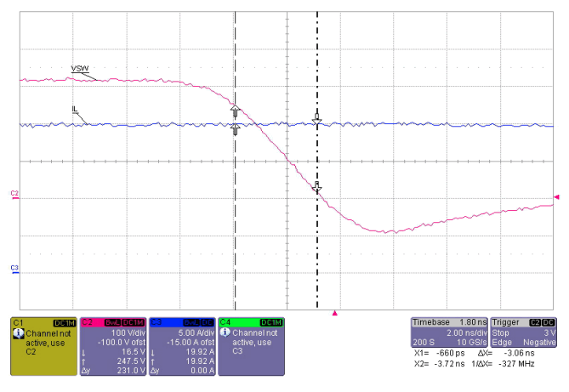Click the pink trigger position triangle below grid

[335, 313]
